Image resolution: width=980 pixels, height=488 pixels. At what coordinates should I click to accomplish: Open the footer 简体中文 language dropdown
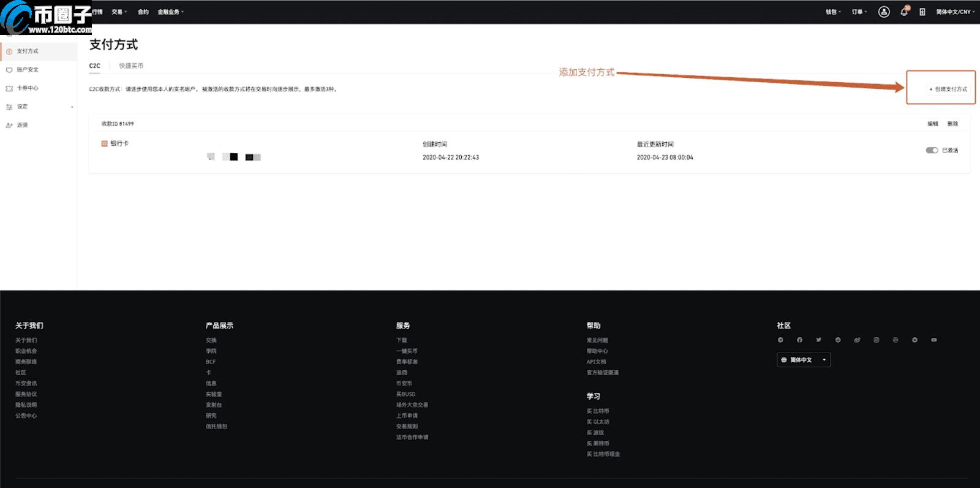pos(804,360)
